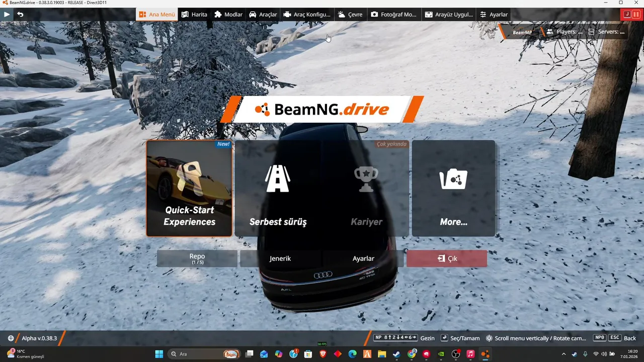644x362 pixels.
Task: Click the undo/back arrow icon in top bar
Action: click(20, 15)
